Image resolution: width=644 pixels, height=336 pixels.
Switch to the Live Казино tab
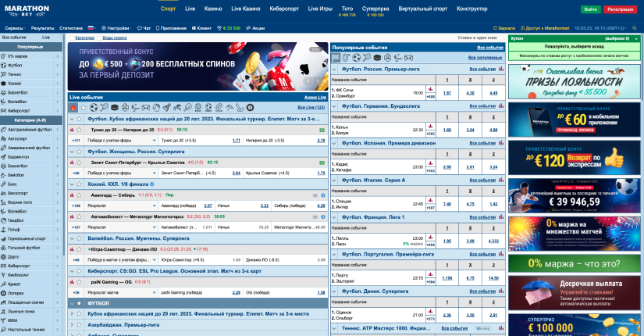[x=246, y=9]
